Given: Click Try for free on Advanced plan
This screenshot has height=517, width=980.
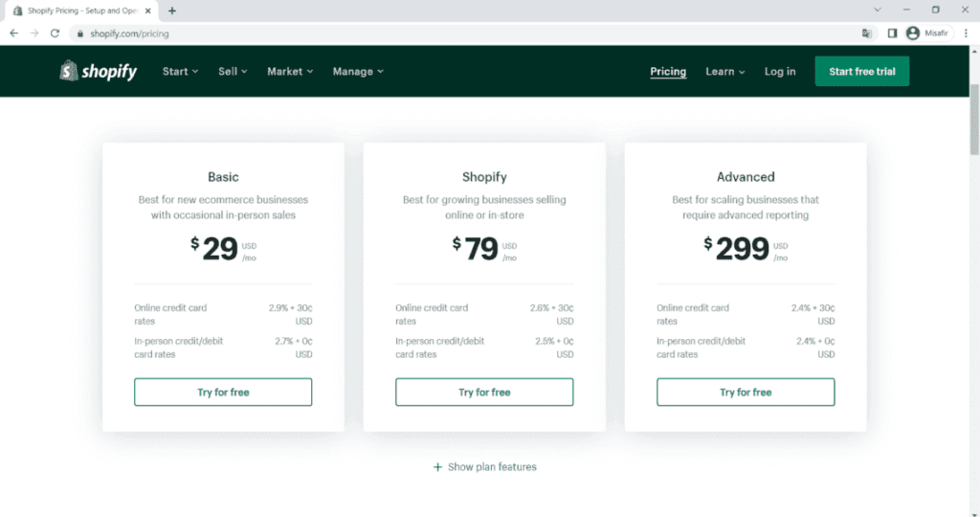Looking at the screenshot, I should 746,392.
